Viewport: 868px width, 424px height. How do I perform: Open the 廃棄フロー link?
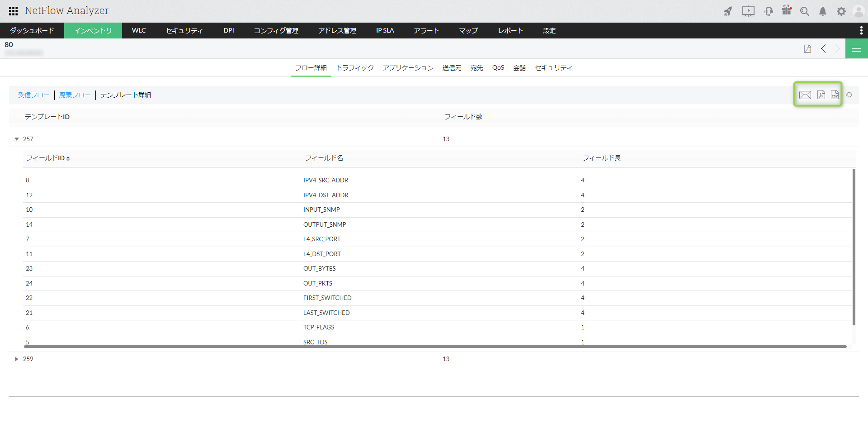(x=75, y=95)
